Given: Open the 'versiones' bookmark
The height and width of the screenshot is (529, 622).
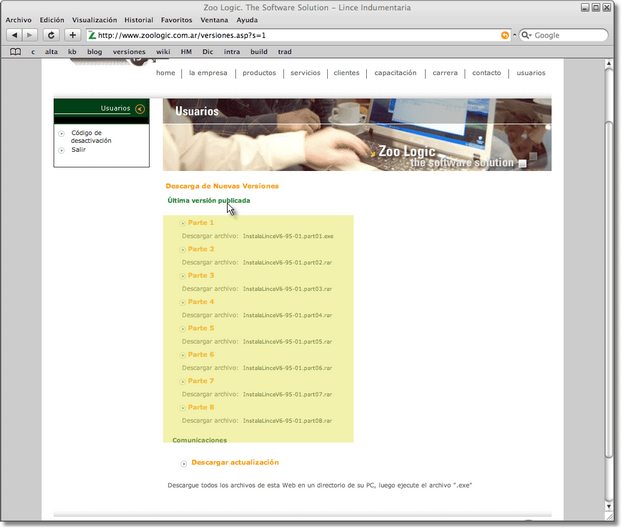Looking at the screenshot, I should point(129,52).
